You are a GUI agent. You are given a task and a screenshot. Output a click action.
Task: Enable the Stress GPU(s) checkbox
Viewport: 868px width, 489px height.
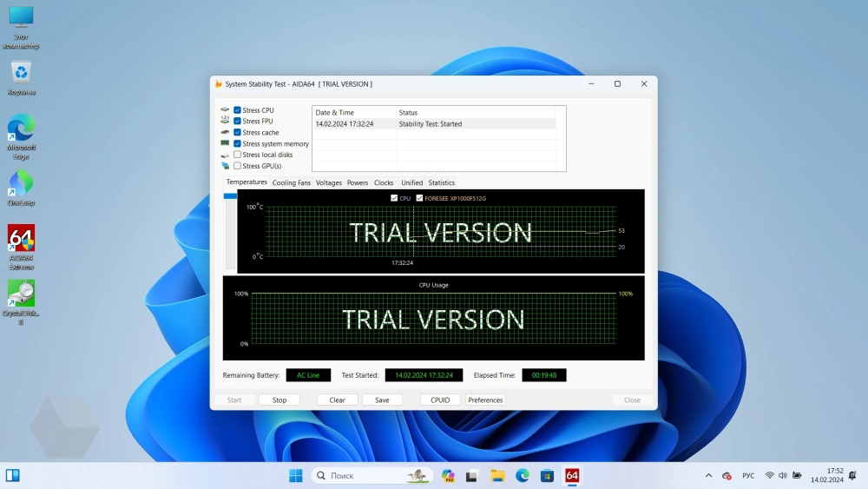[x=238, y=166]
